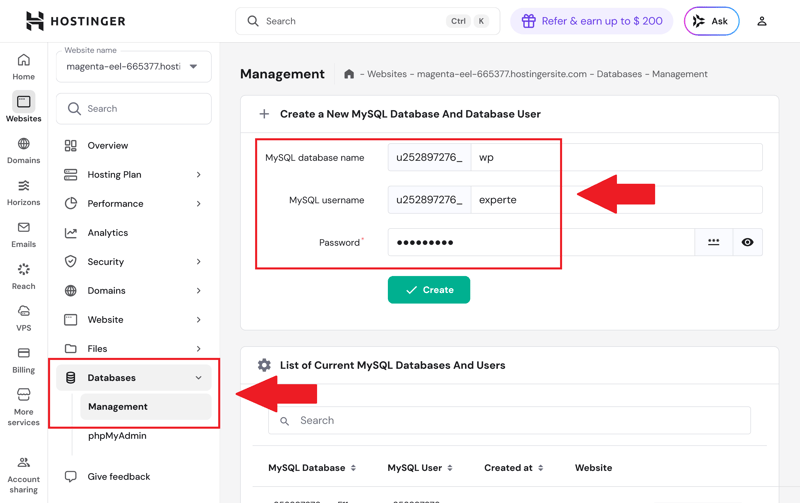Click the Home icon in left rail

pyautogui.click(x=23, y=61)
